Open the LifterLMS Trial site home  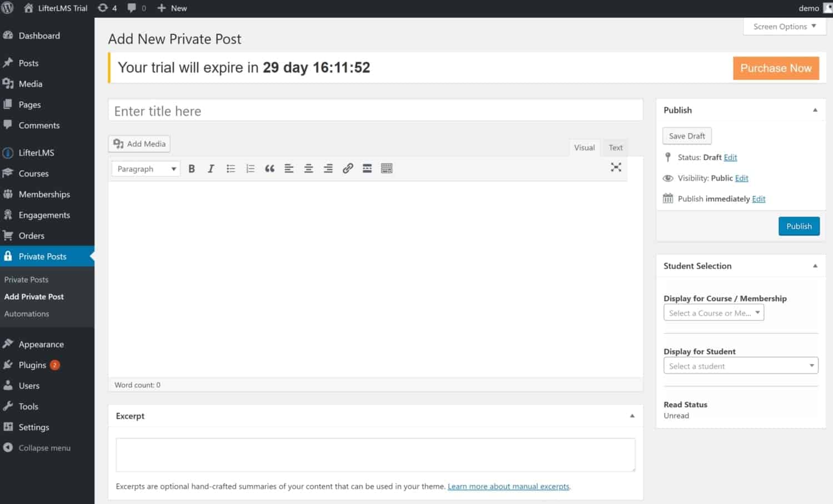tap(56, 8)
